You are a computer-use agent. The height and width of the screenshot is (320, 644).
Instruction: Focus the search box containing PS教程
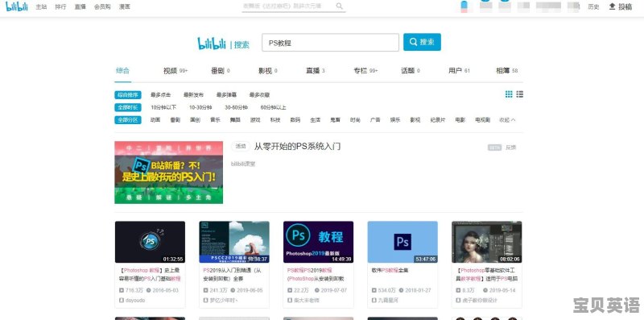pyautogui.click(x=330, y=43)
